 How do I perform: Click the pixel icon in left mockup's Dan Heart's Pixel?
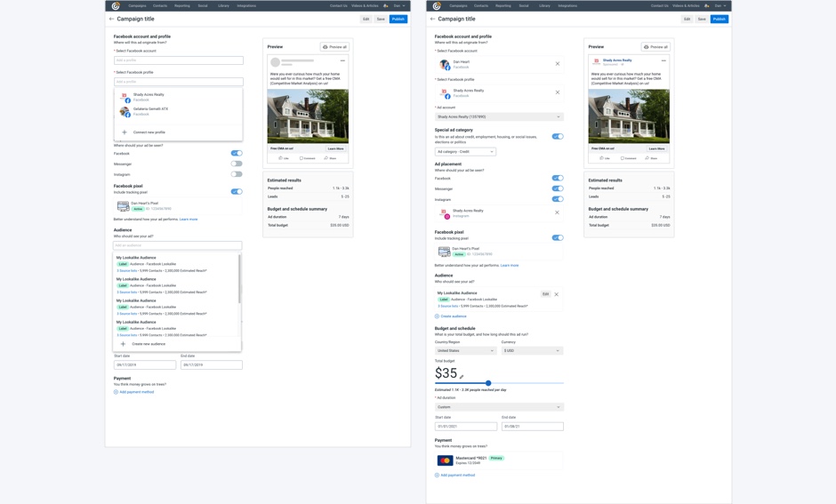click(x=123, y=206)
